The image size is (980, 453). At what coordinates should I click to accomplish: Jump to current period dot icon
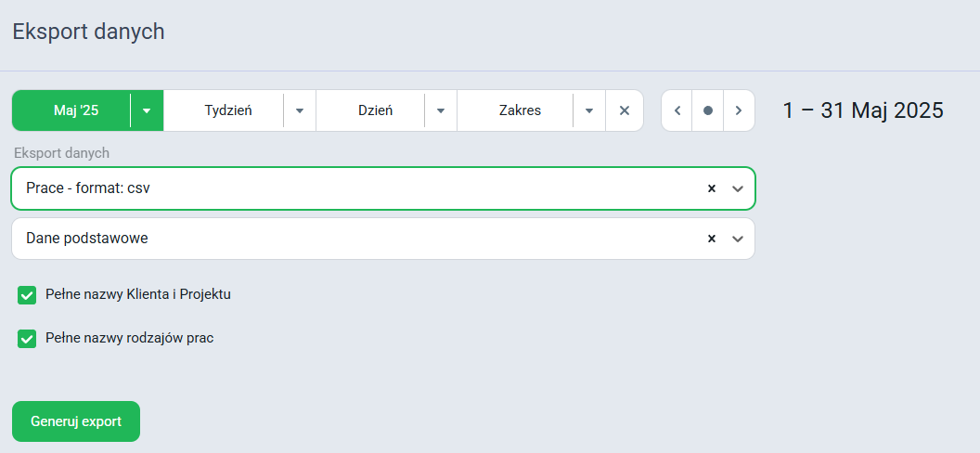[x=707, y=110]
